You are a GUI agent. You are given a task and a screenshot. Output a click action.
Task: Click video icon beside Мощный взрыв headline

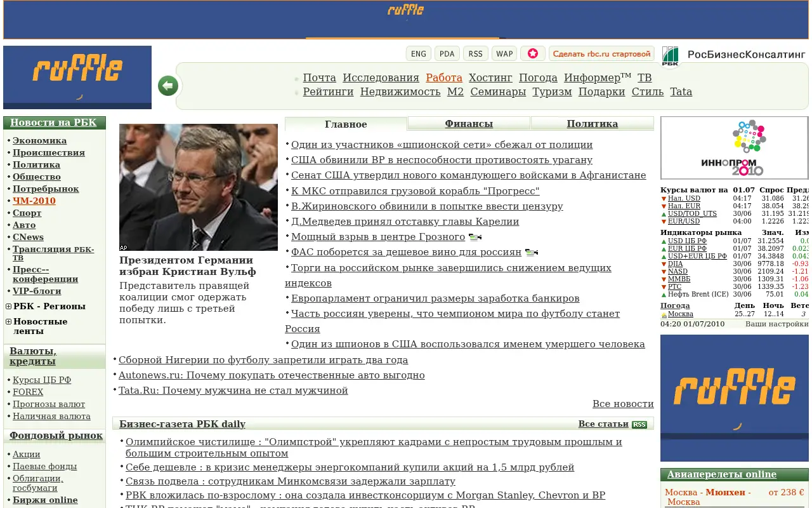click(x=475, y=237)
